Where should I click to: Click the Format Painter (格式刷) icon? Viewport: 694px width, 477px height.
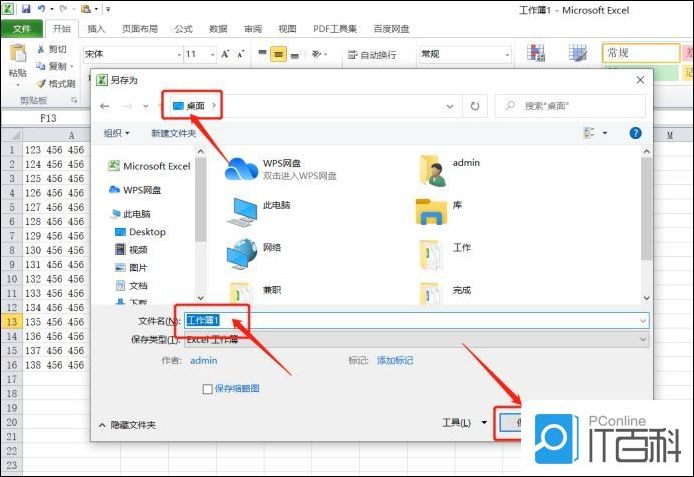point(41,83)
